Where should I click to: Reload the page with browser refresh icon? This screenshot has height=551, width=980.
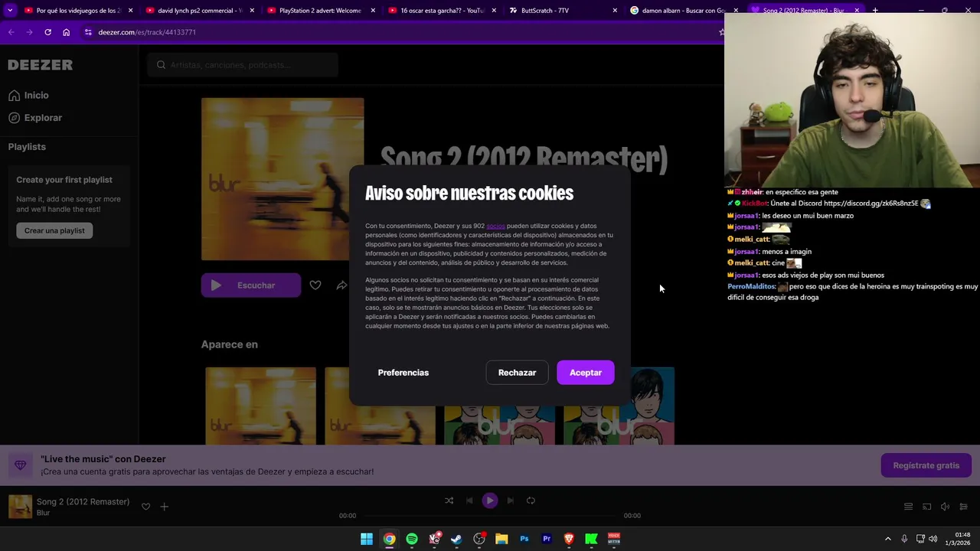coord(47,32)
